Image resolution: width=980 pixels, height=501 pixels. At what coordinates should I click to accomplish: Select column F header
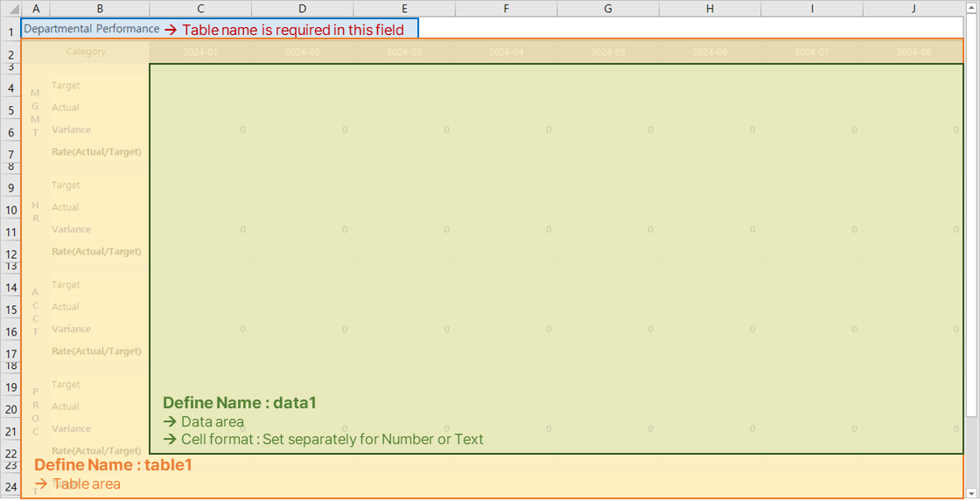[507, 9]
